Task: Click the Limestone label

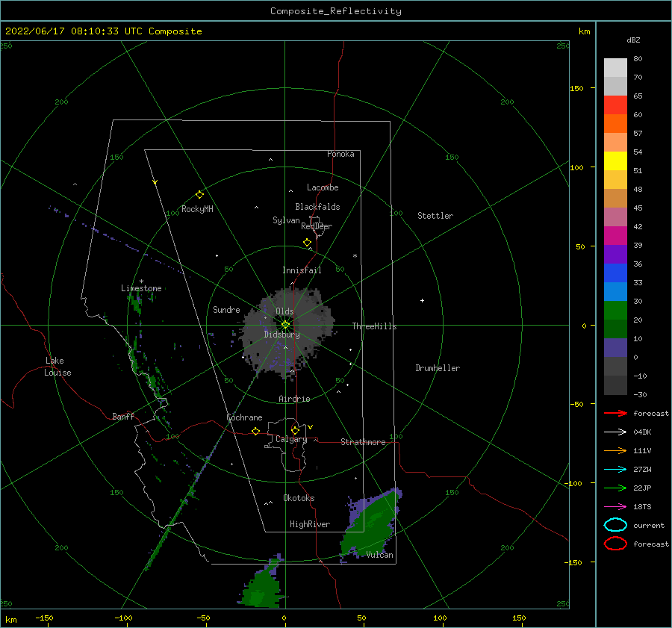Action: click(x=141, y=288)
